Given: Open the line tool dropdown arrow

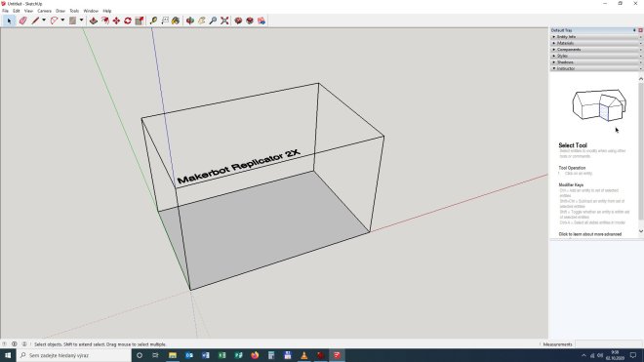Looking at the screenshot, I should [x=44, y=20].
